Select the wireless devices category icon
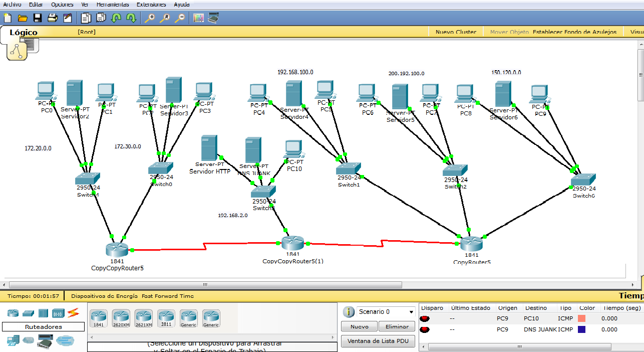Screen dimensions: 644x352 (x=58, y=313)
